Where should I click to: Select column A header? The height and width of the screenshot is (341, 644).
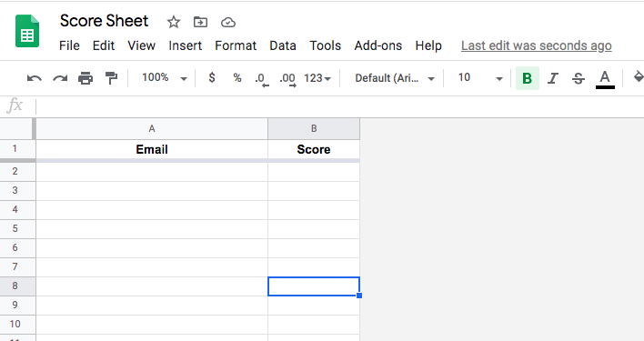click(x=152, y=129)
